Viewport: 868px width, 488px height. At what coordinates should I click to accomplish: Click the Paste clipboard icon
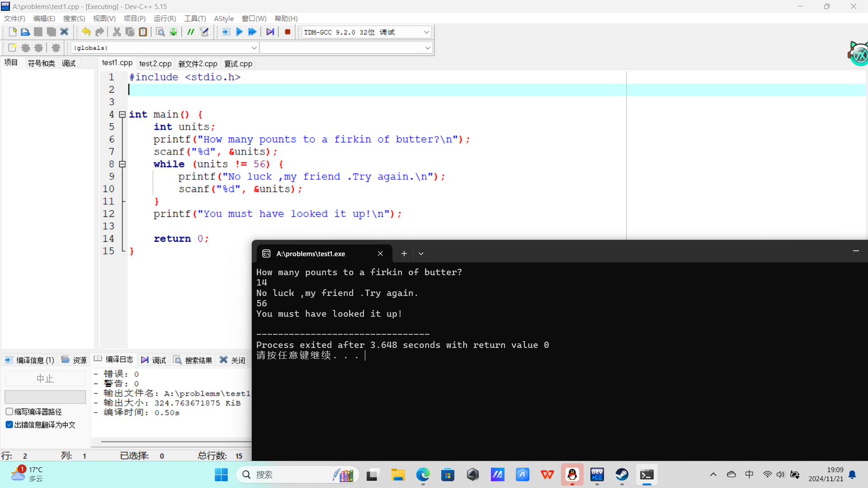(x=143, y=32)
